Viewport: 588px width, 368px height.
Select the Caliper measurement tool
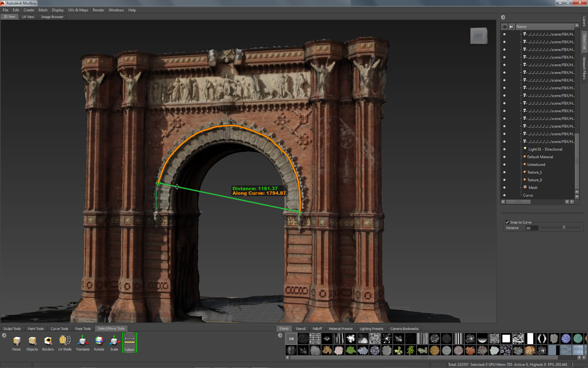click(x=129, y=342)
